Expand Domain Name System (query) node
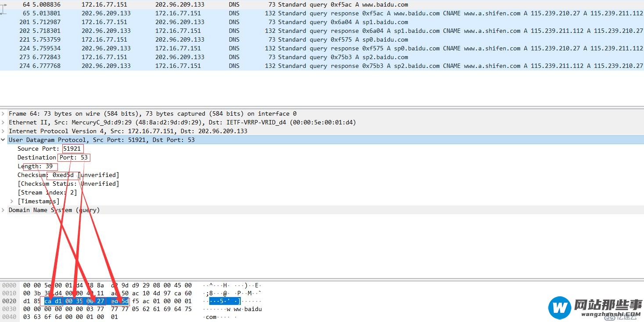644x322 pixels. tap(4, 210)
